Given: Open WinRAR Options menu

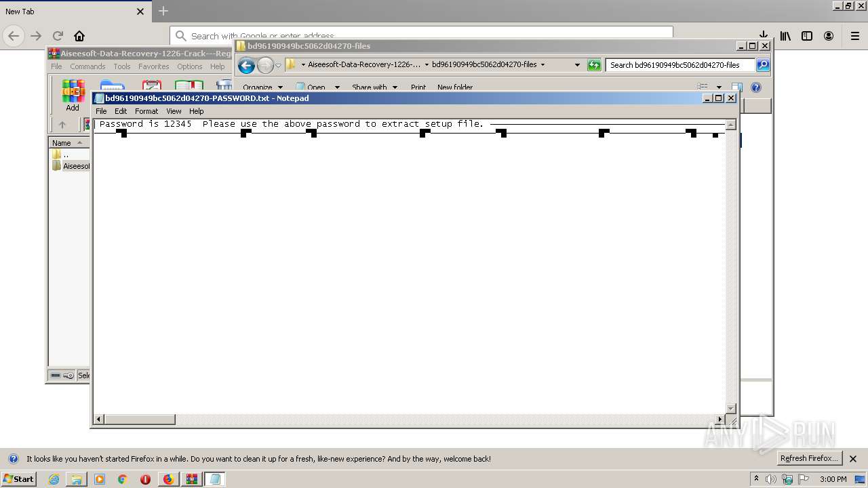Looking at the screenshot, I should pos(190,66).
